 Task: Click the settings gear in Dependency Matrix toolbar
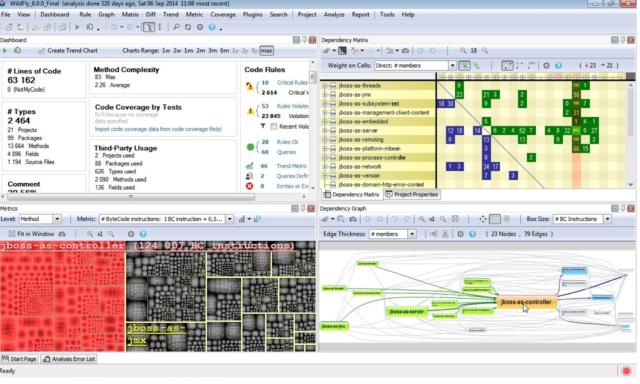point(546,65)
